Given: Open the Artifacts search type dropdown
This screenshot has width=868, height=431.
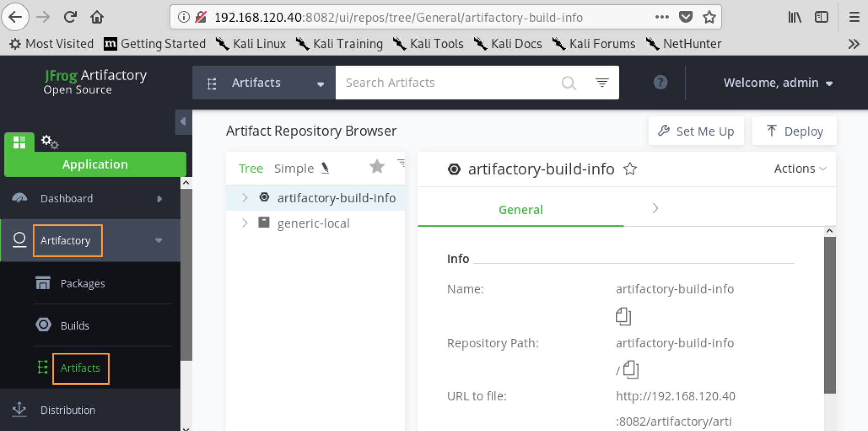Looking at the screenshot, I should click(x=264, y=83).
